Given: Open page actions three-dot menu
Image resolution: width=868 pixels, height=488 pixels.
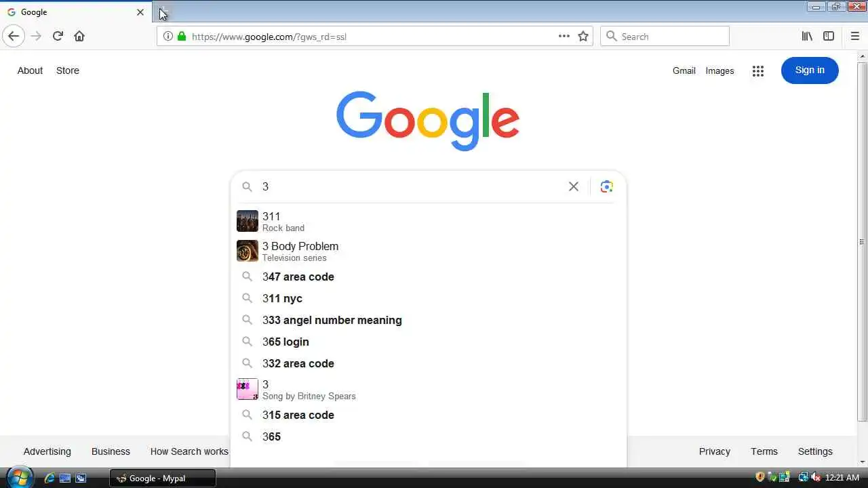Looking at the screenshot, I should click(x=564, y=36).
